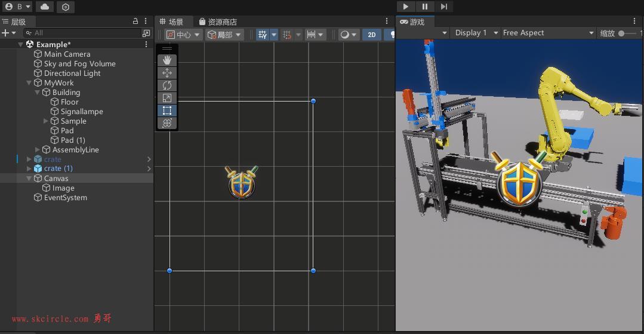Grab the tools overlay handle bar
644x334 pixels.
pos(167,48)
